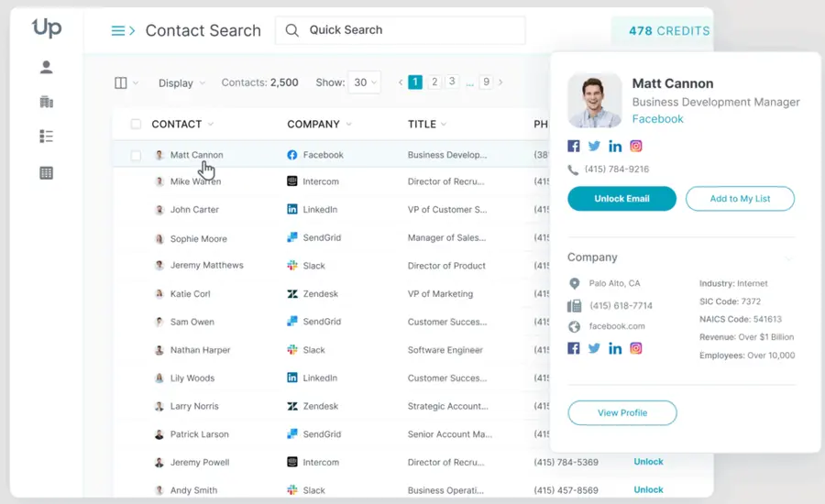Expand the COMPANY column sort arrow
Viewport: 825px width, 504px height.
349,124
